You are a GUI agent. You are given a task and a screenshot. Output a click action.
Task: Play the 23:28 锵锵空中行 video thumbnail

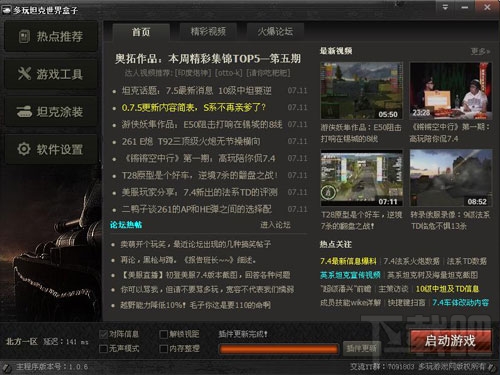(x=450, y=91)
